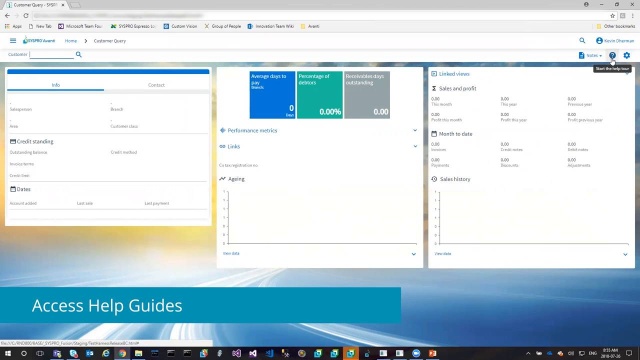Click View data under Sales history

(443, 254)
